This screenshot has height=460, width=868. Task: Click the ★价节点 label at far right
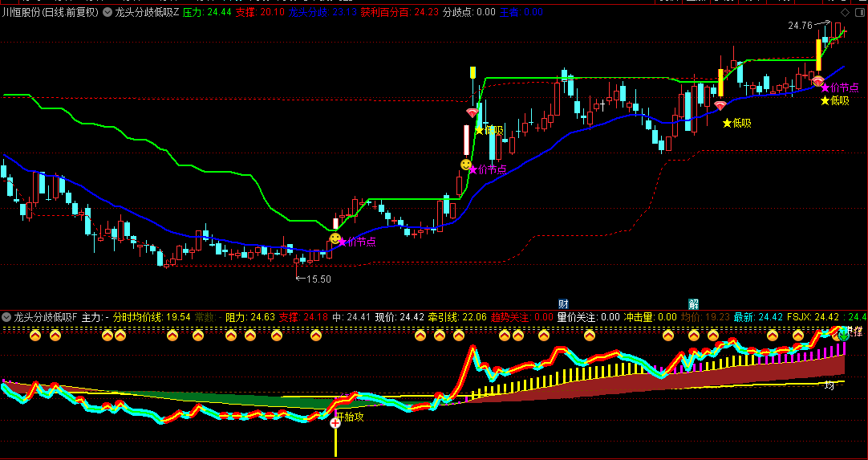(840, 88)
